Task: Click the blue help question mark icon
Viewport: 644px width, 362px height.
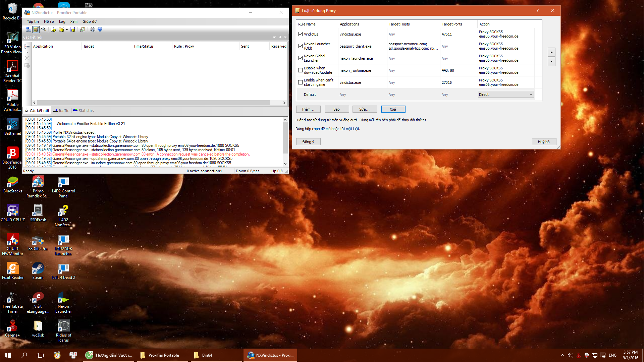Action: [x=100, y=29]
